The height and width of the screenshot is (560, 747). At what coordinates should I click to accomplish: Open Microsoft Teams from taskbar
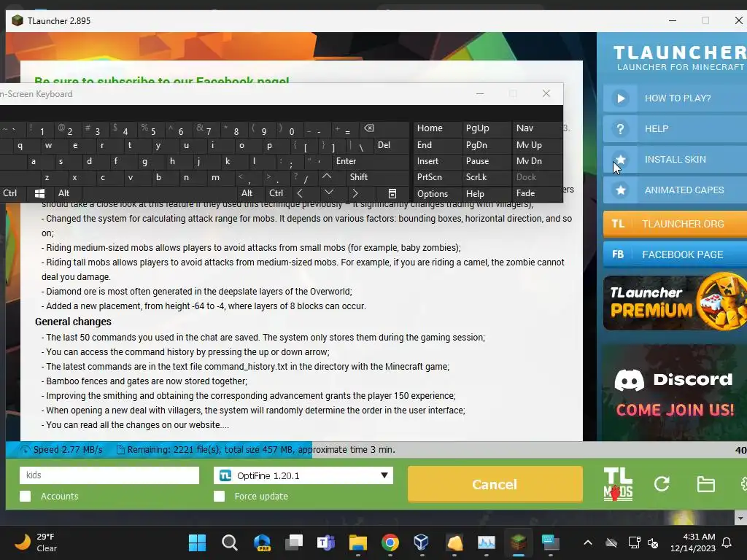(x=326, y=542)
